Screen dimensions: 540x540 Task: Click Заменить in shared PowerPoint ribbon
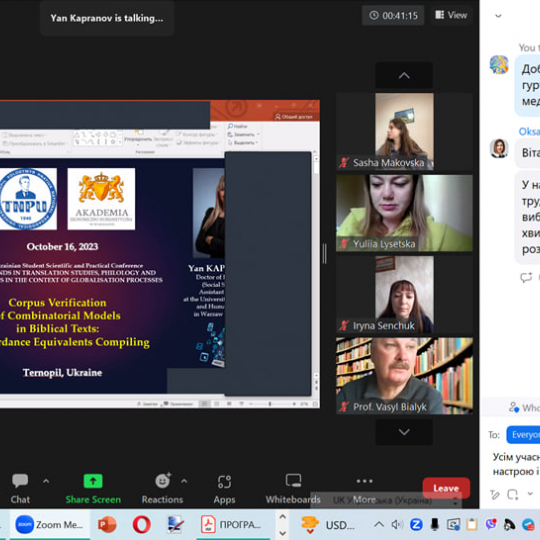[242, 134]
